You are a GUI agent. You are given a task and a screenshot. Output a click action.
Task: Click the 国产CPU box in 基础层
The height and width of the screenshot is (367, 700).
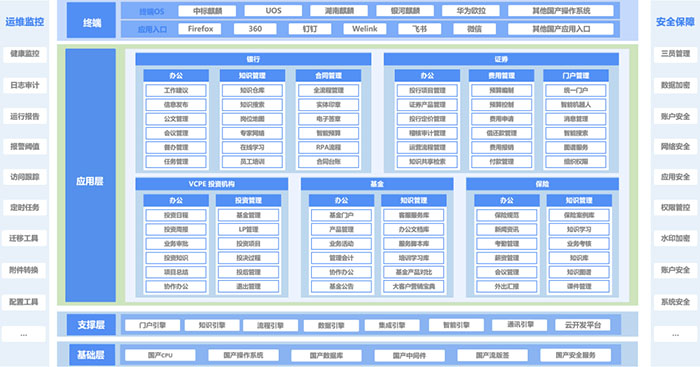[x=160, y=355]
